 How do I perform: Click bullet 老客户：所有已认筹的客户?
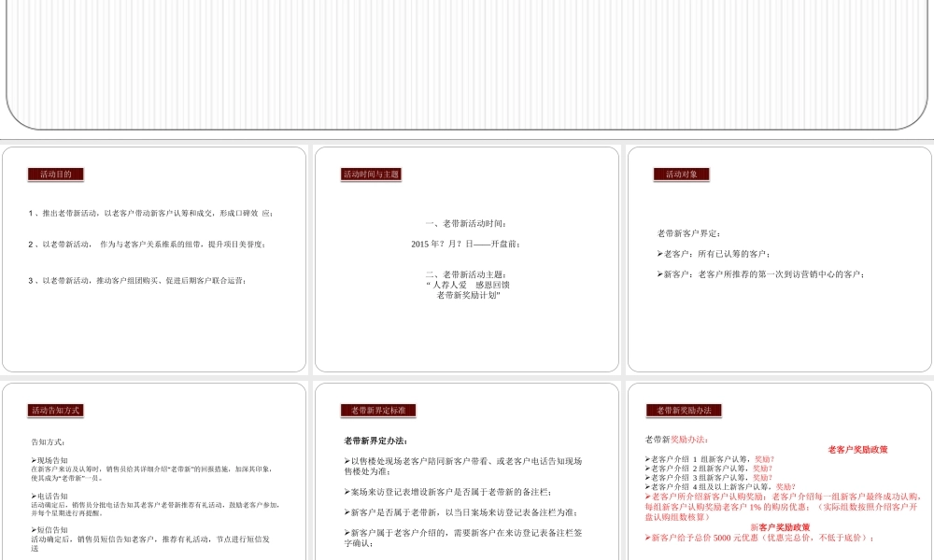click(715, 254)
